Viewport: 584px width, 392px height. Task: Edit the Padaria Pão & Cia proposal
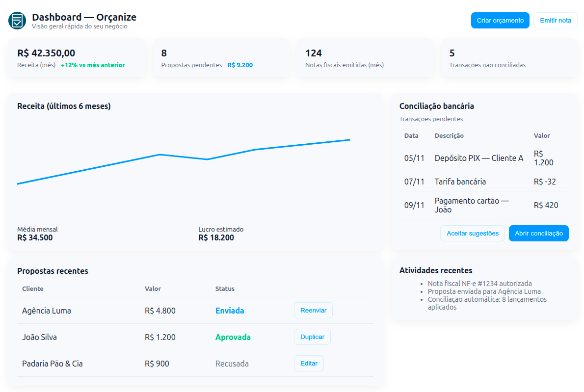309,364
